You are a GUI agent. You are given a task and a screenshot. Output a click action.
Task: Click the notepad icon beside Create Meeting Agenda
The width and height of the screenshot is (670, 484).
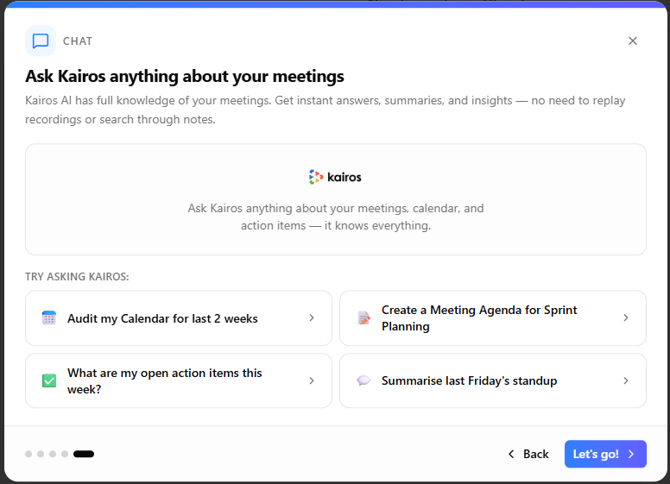(x=363, y=318)
